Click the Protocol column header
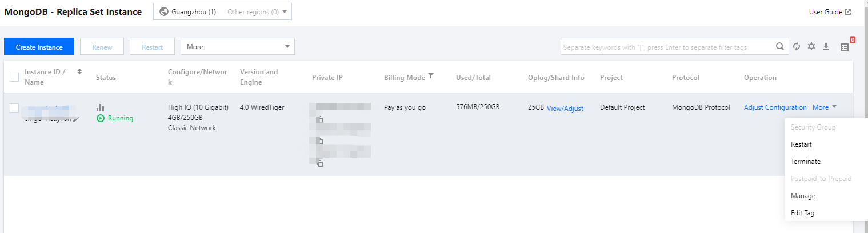This screenshot has height=233, width=868. click(686, 78)
